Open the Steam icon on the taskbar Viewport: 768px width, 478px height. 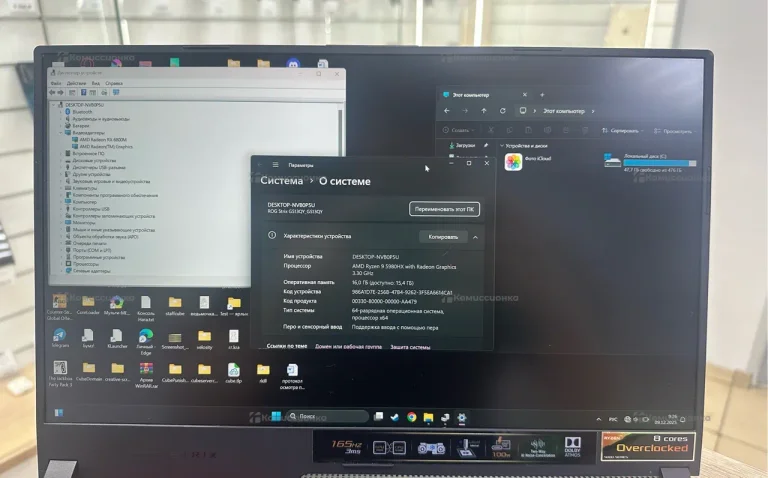click(x=395, y=417)
